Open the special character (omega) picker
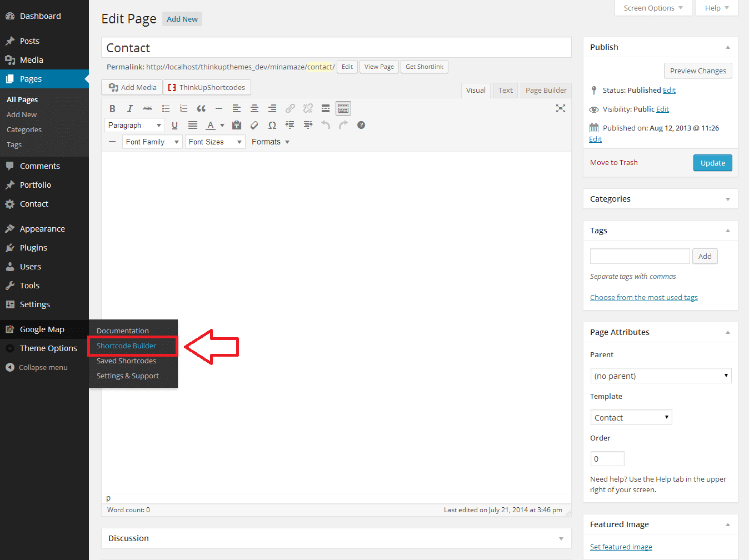The width and height of the screenshot is (749, 560). (272, 126)
